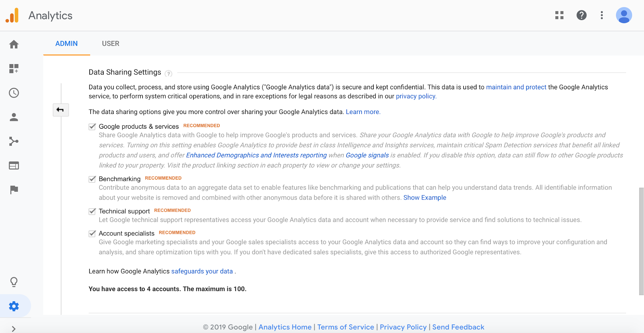Toggle the Technical support checkbox
644x333 pixels.
92,211
